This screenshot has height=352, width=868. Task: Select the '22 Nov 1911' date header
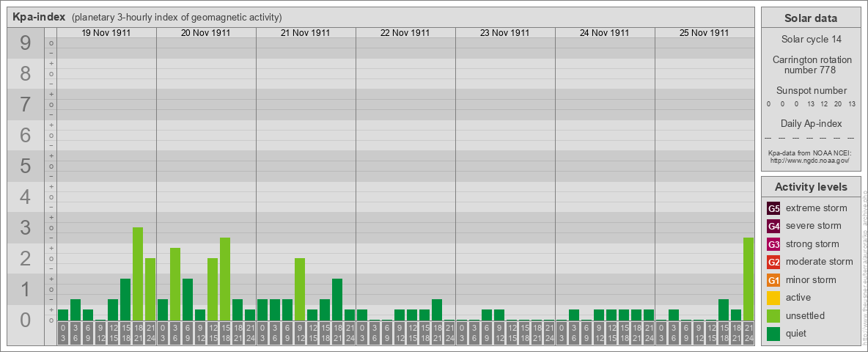point(405,33)
